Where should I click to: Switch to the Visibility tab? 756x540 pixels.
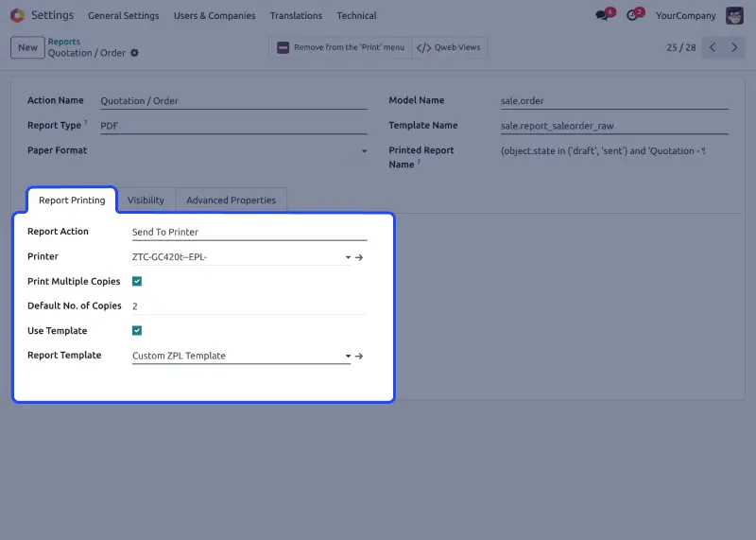tap(146, 200)
